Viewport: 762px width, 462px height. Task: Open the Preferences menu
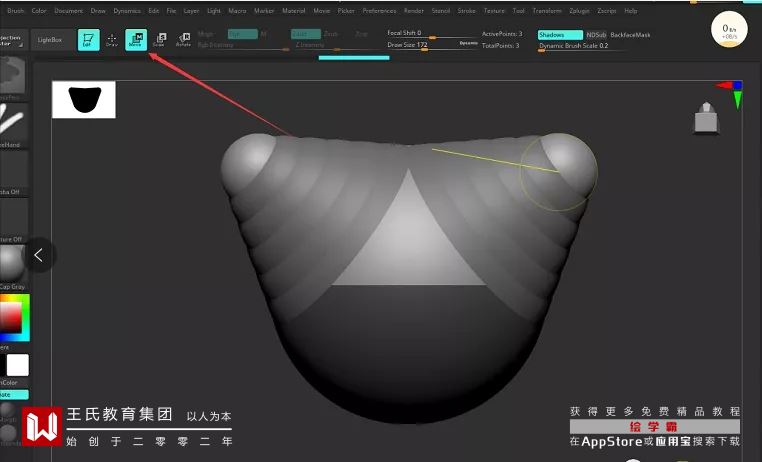(x=380, y=11)
